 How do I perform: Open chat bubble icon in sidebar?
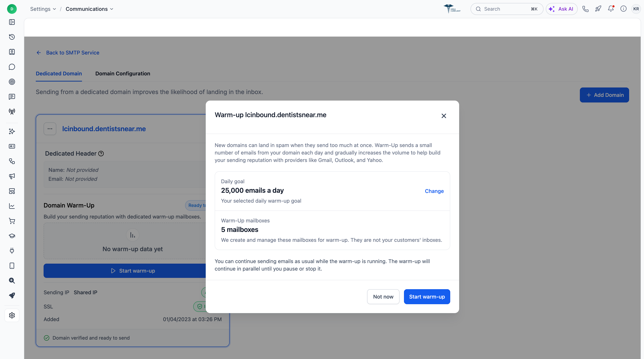pyautogui.click(x=12, y=67)
